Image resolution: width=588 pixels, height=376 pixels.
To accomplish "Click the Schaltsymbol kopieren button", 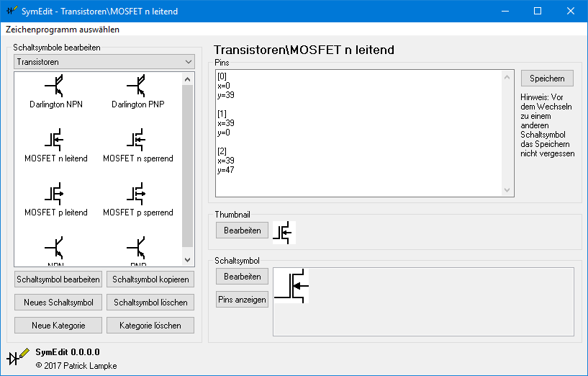I will coord(151,279).
